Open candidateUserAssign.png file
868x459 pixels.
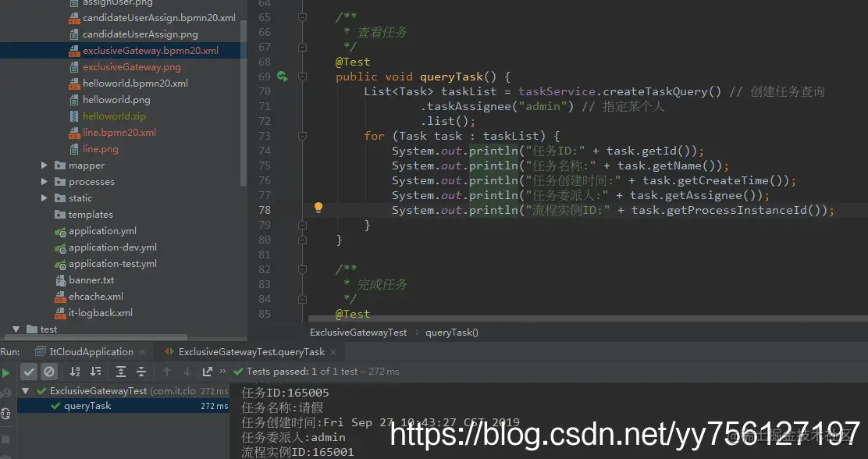tap(133, 34)
